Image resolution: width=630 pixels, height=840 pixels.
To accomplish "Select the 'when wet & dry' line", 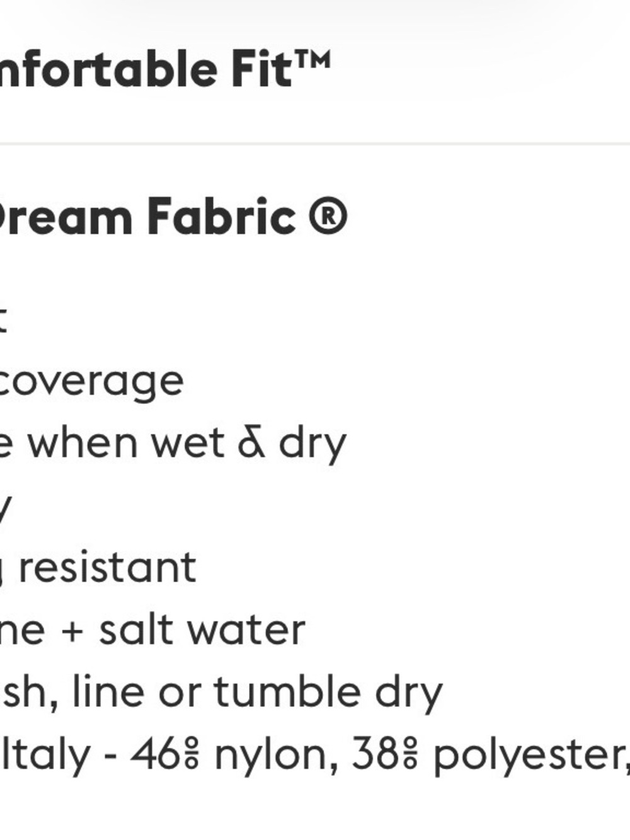I will pyautogui.click(x=173, y=445).
